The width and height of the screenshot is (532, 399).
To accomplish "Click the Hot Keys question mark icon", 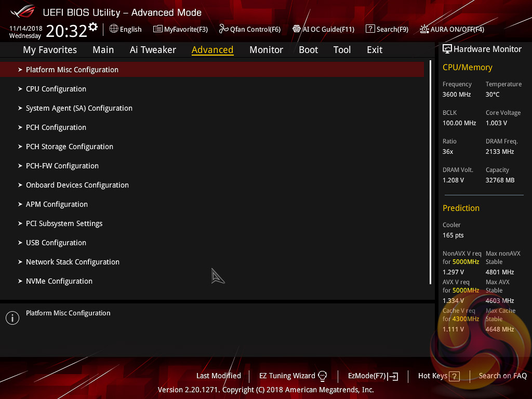I will pyautogui.click(x=454, y=376).
